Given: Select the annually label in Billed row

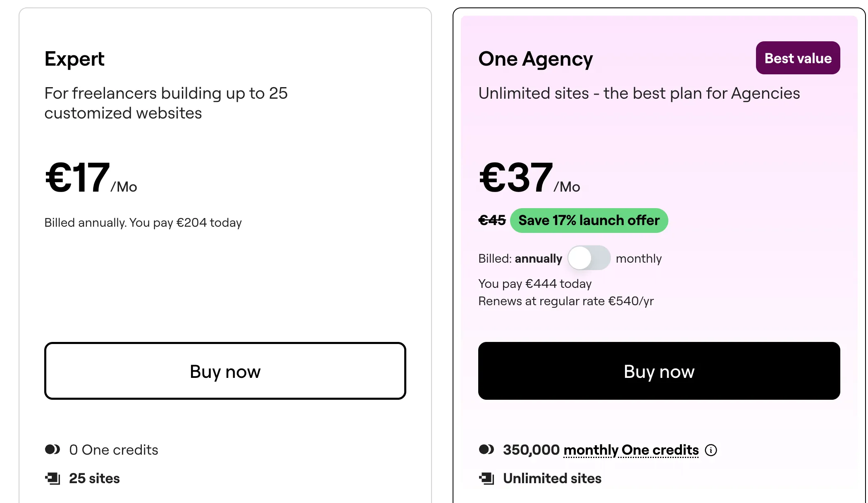Looking at the screenshot, I should (x=538, y=259).
